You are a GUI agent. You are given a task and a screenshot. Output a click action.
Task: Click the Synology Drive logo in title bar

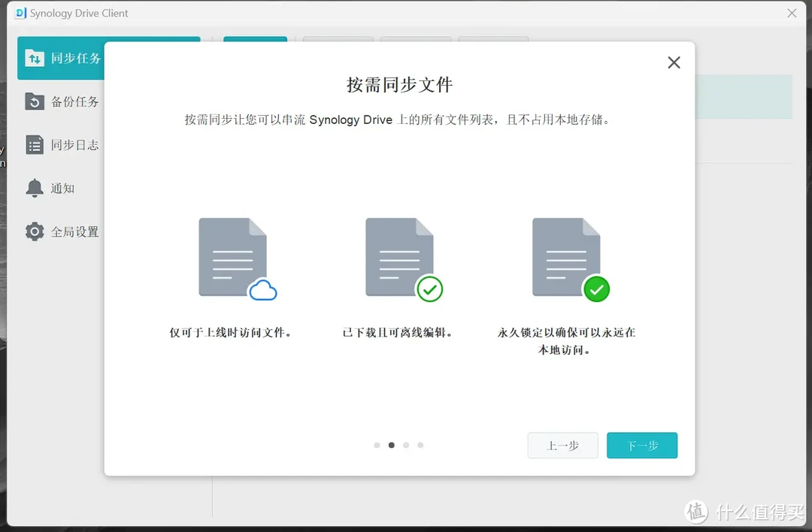pos(19,13)
